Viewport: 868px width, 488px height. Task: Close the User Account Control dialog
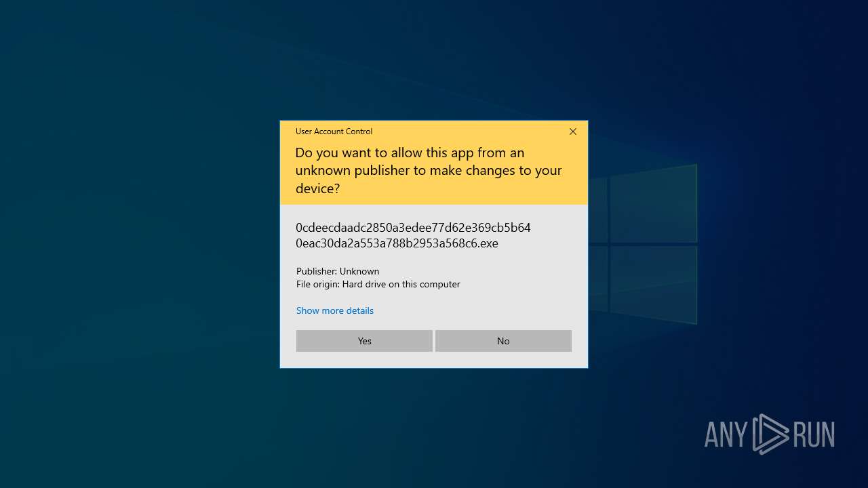tap(573, 131)
